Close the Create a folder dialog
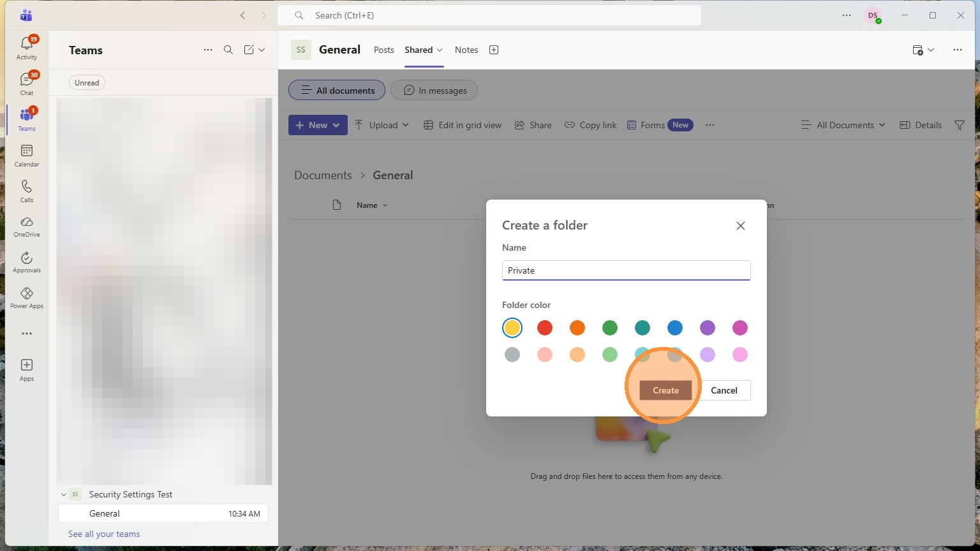Viewport: 980px width, 551px height. pyautogui.click(x=741, y=226)
